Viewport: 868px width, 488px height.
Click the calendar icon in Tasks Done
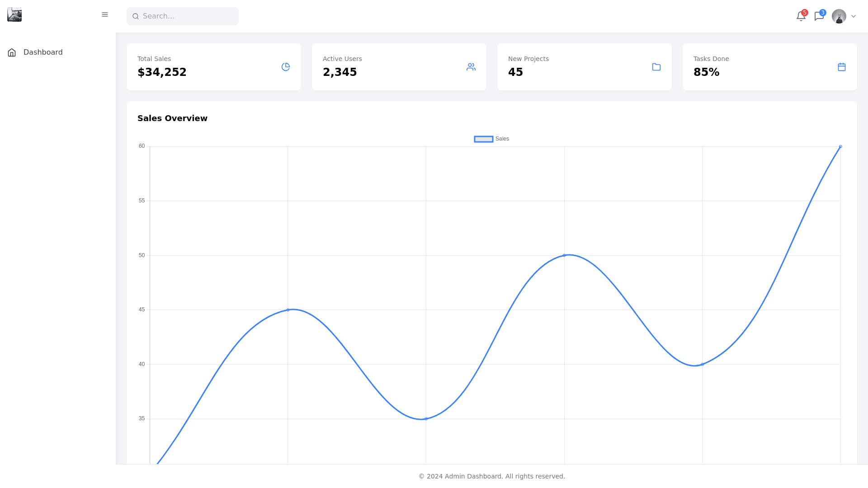[841, 67]
